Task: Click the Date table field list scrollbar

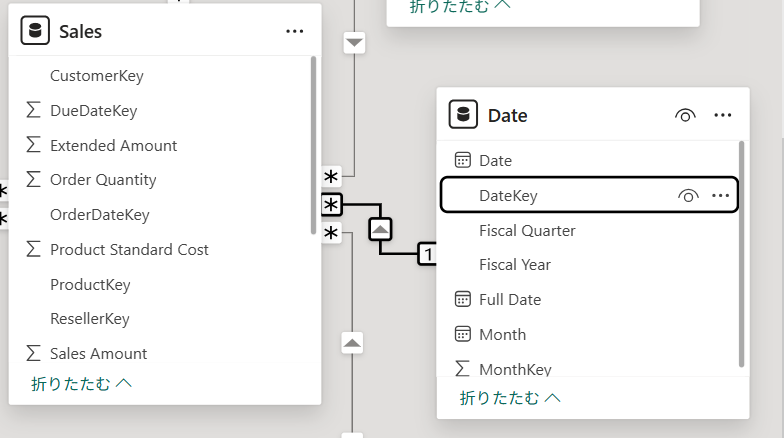Action: point(742,254)
